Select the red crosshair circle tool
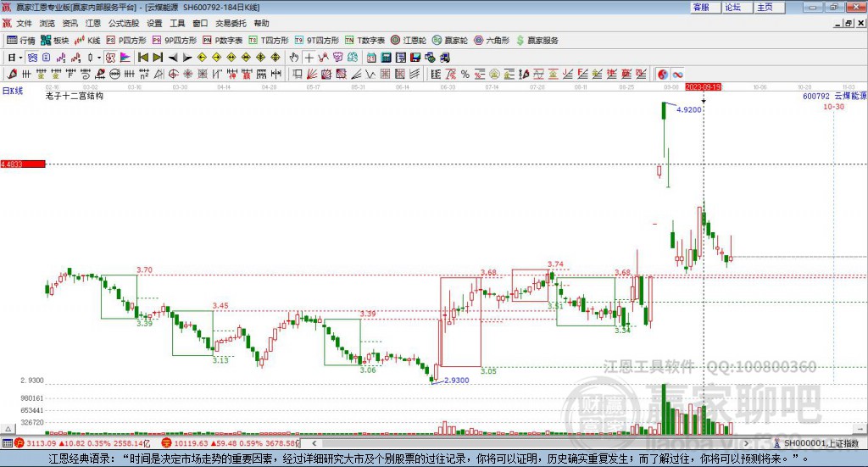868x467 pixels. [173, 74]
